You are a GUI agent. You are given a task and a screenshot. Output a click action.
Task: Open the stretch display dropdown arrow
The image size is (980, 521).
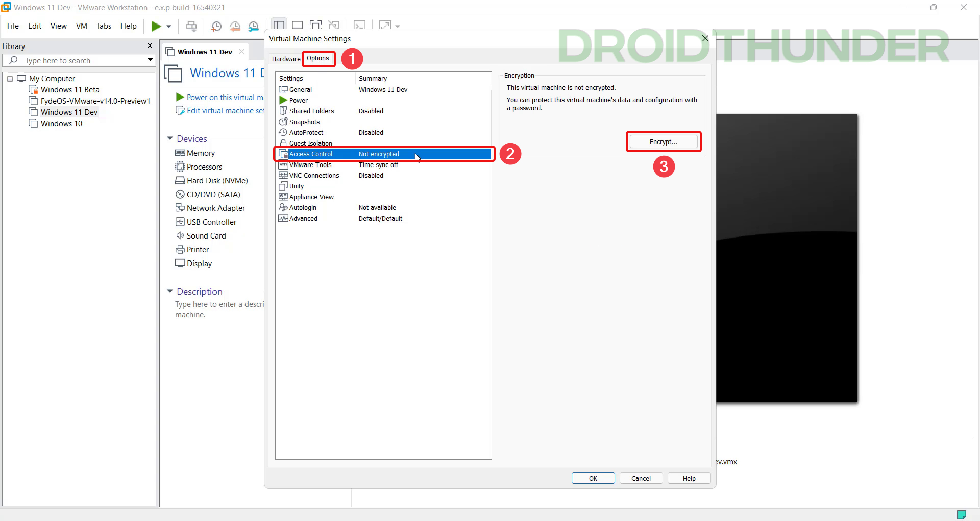398,26
